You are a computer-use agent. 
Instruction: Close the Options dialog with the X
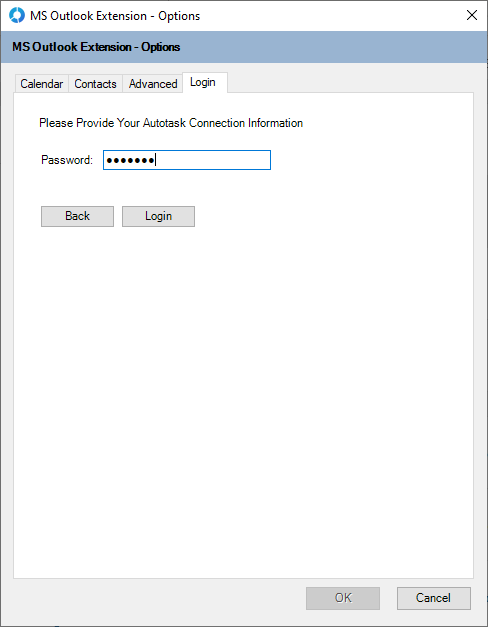tap(472, 15)
